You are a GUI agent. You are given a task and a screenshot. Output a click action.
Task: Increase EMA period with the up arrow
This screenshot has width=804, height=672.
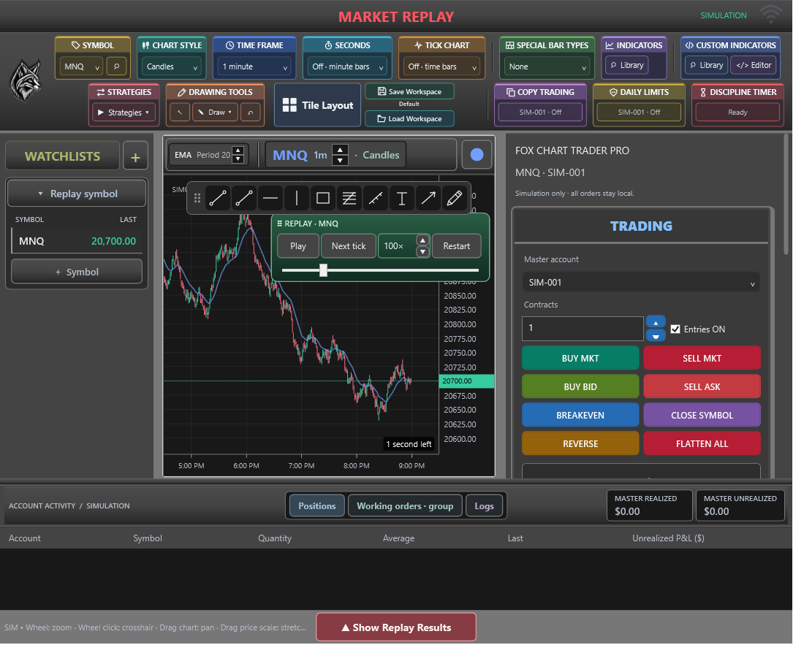238,150
